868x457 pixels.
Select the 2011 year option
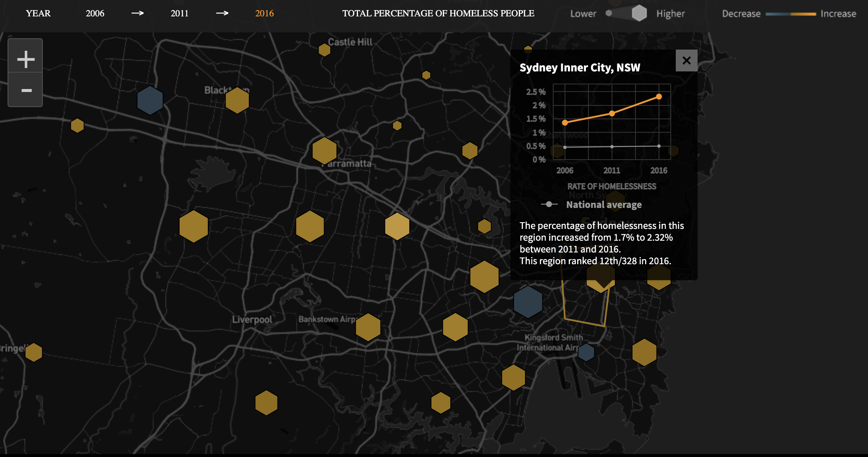(x=180, y=13)
